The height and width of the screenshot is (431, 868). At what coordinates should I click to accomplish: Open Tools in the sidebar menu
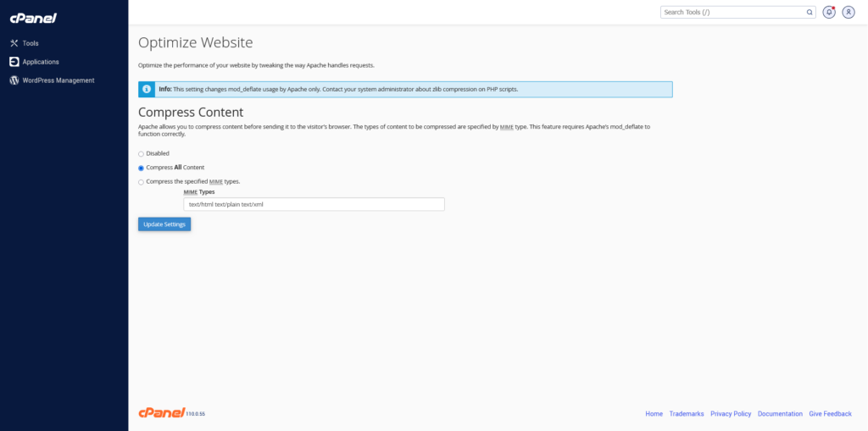click(x=31, y=43)
